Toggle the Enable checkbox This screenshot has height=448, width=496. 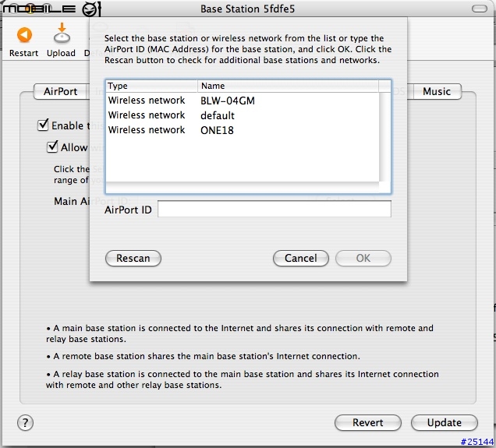43,125
